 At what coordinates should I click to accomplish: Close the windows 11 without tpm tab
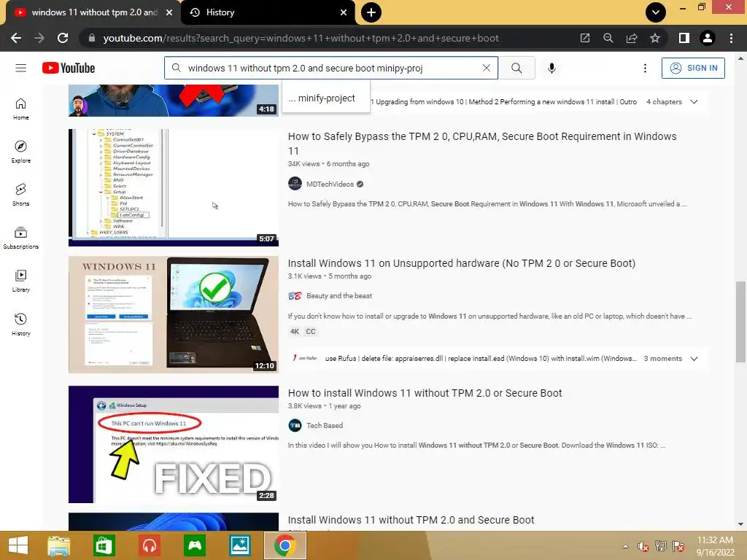click(169, 12)
